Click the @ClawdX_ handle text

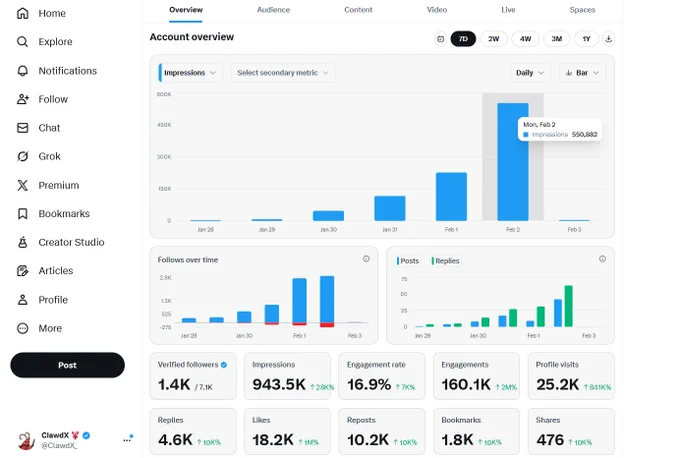coord(59,445)
